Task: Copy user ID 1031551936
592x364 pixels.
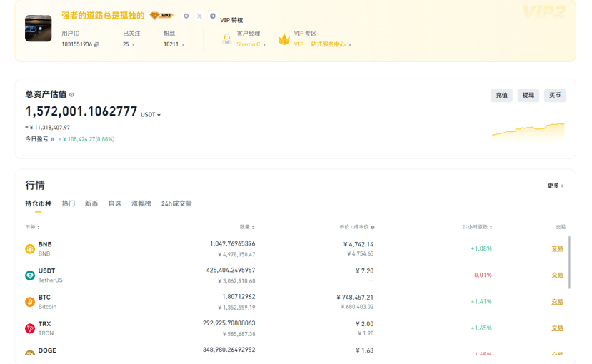Action: [x=96, y=44]
